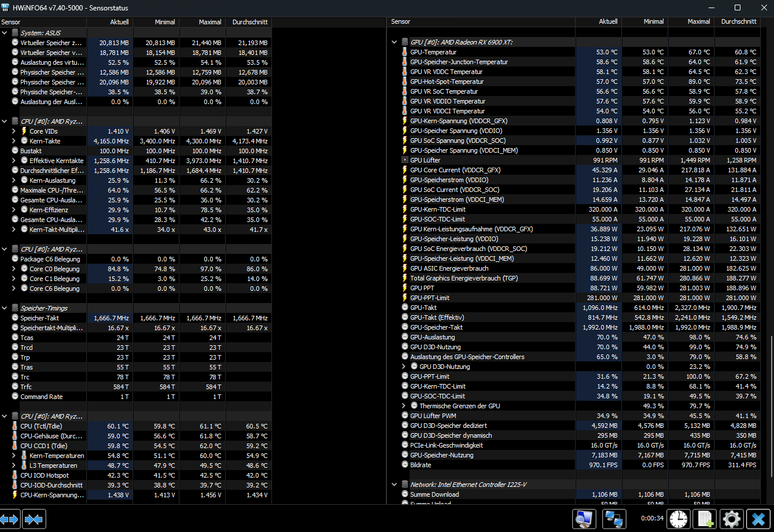774x532 pixels.
Task: Collapse the GPU Radeon RX 6900 XT group
Action: pos(395,42)
